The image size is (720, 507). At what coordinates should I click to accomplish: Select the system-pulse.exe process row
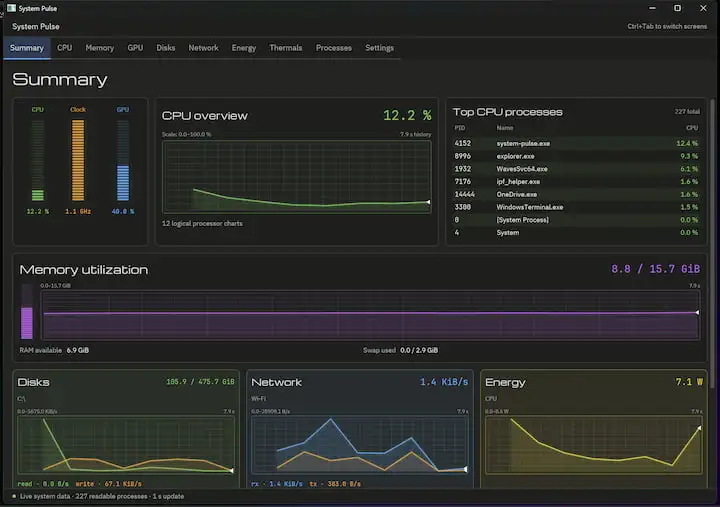point(576,143)
